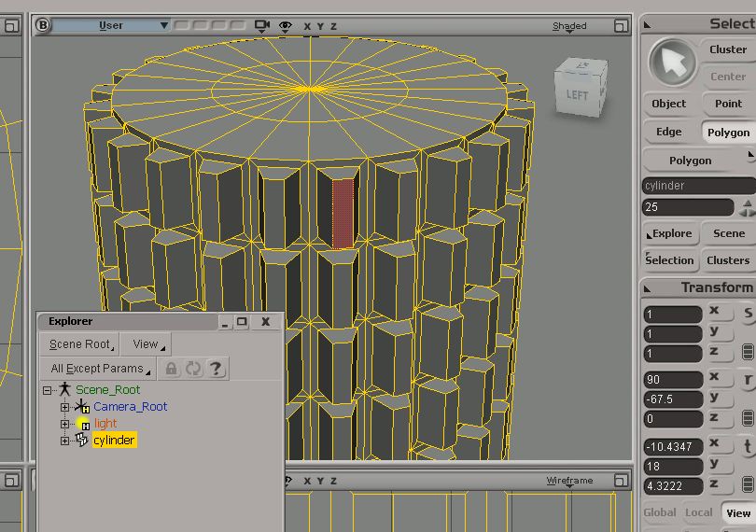Expand the cylinder node in Explorer
This screenshot has width=756, height=532.
point(64,441)
